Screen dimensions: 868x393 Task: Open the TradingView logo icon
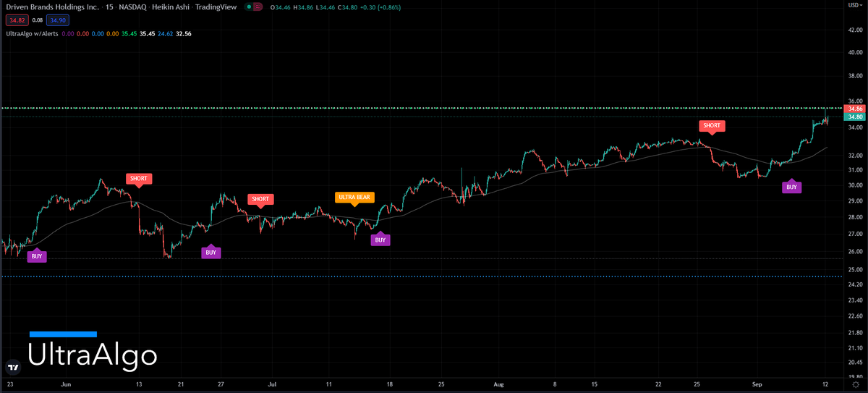point(13,366)
